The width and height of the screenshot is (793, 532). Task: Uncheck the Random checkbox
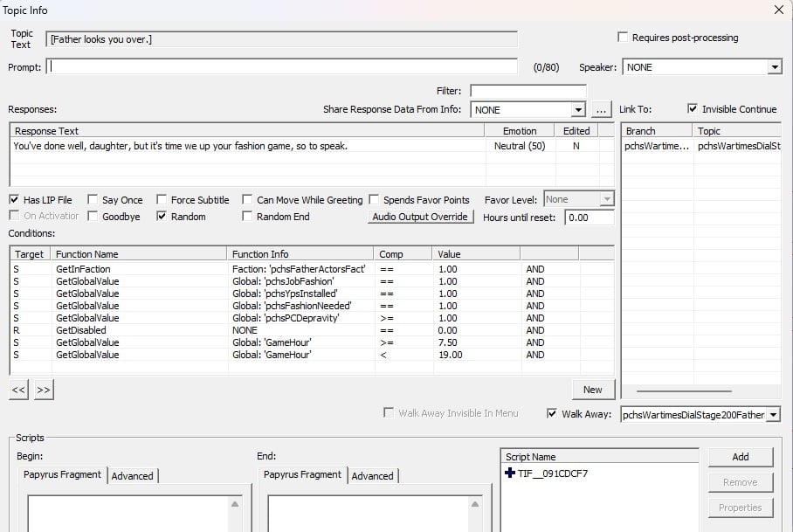tap(162, 217)
